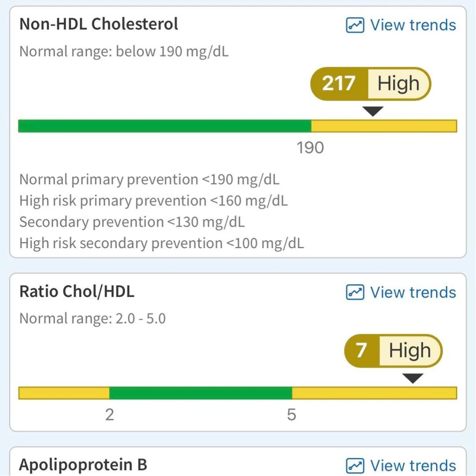
Task: Click the 190 threshold label
Action: (310, 148)
